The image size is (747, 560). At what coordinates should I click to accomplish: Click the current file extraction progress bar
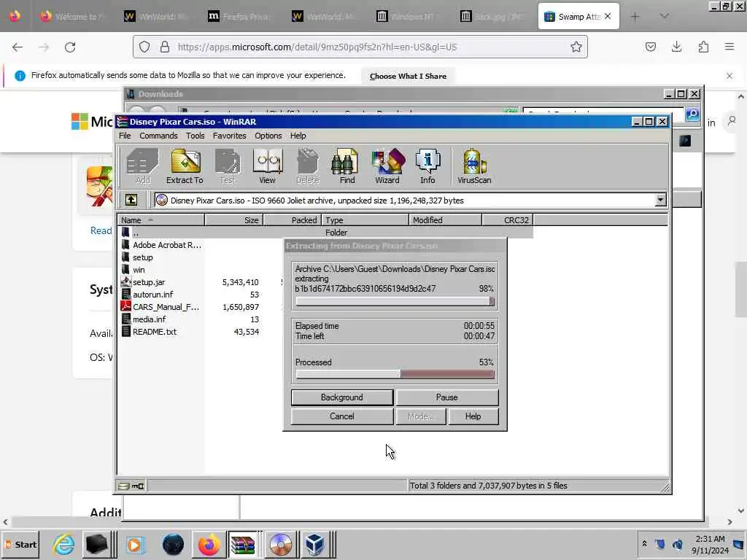(x=395, y=301)
